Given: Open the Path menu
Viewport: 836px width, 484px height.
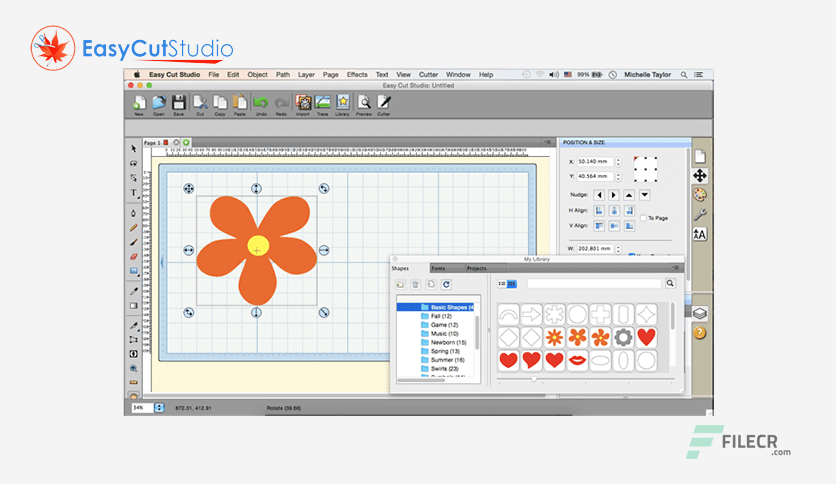Looking at the screenshot, I should (x=283, y=75).
